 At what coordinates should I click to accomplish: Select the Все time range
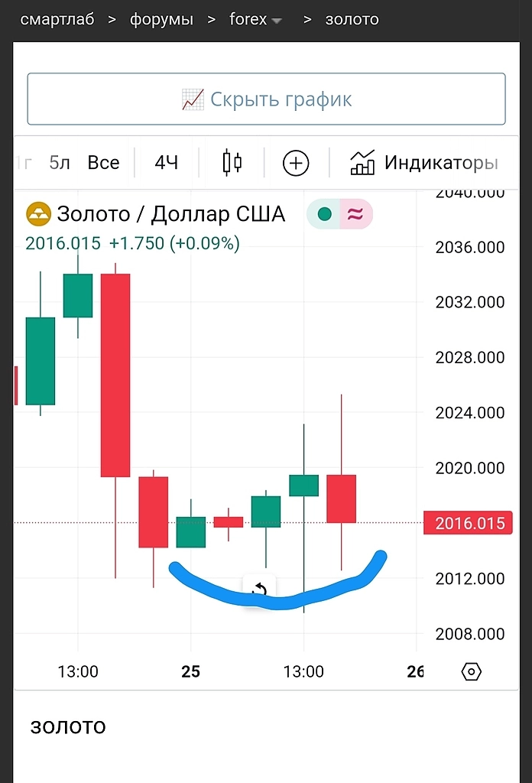coord(103,162)
